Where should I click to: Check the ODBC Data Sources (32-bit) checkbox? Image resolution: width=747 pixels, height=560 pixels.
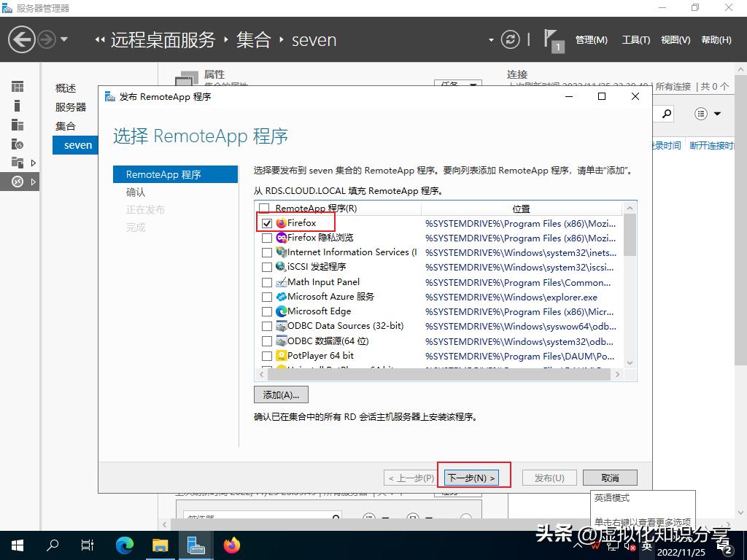coord(267,326)
